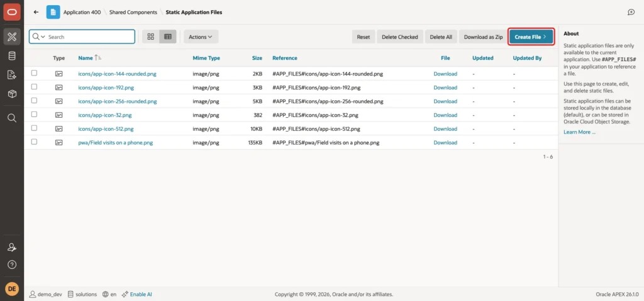Open Gallery cube icon in sidebar

coord(12,94)
